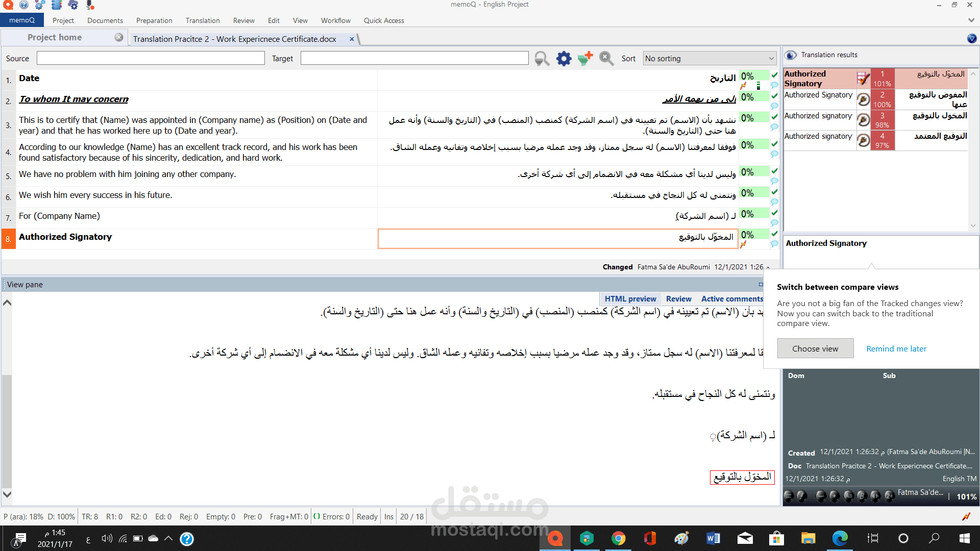980x551 pixels.
Task: Open comment bubble for row 8 Authorized Signatory
Action: coord(774,244)
